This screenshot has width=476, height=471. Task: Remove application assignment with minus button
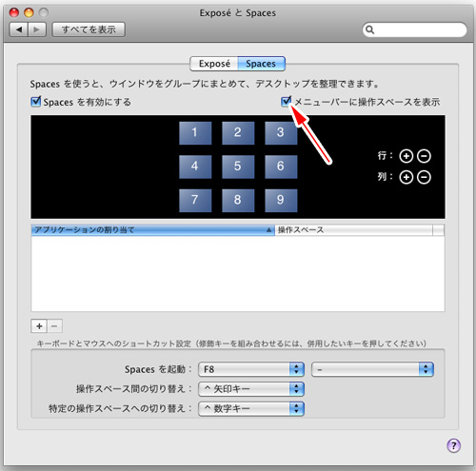[x=54, y=326]
